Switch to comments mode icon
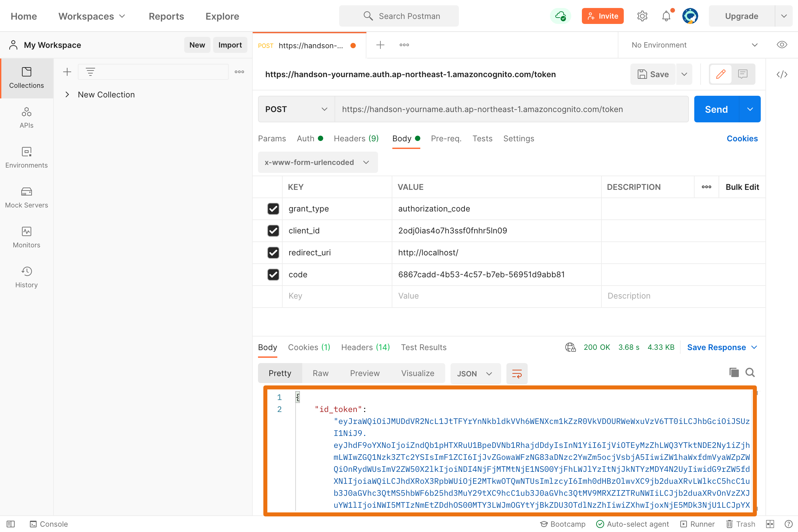This screenshot has width=798, height=532. tap(743, 74)
